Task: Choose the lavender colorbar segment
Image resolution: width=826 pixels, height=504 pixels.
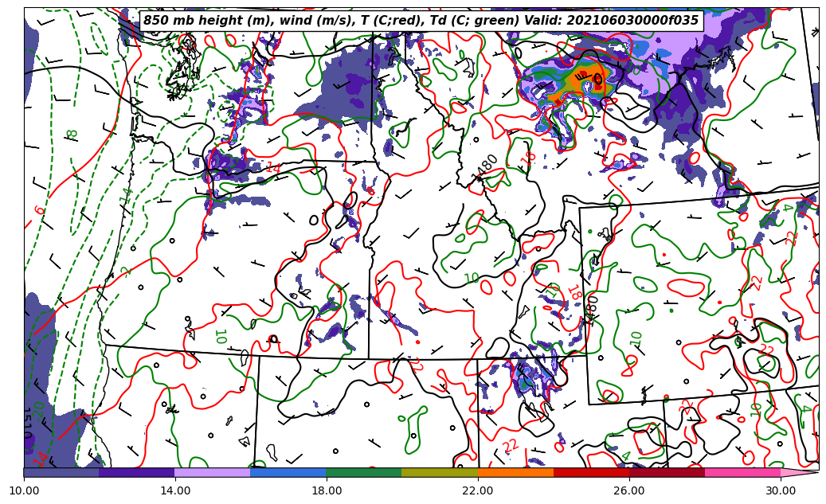Action: click(212, 472)
